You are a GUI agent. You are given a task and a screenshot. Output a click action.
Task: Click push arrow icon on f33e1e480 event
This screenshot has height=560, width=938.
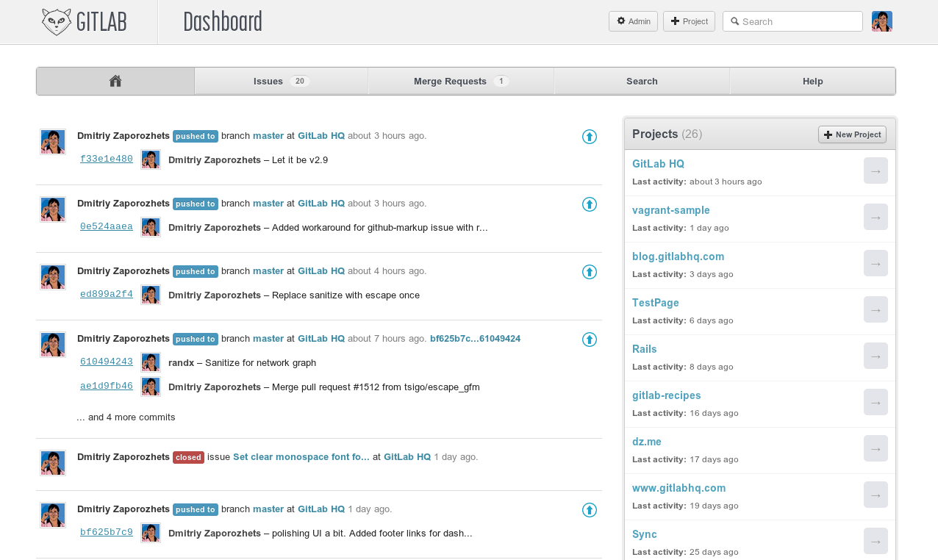pos(589,137)
